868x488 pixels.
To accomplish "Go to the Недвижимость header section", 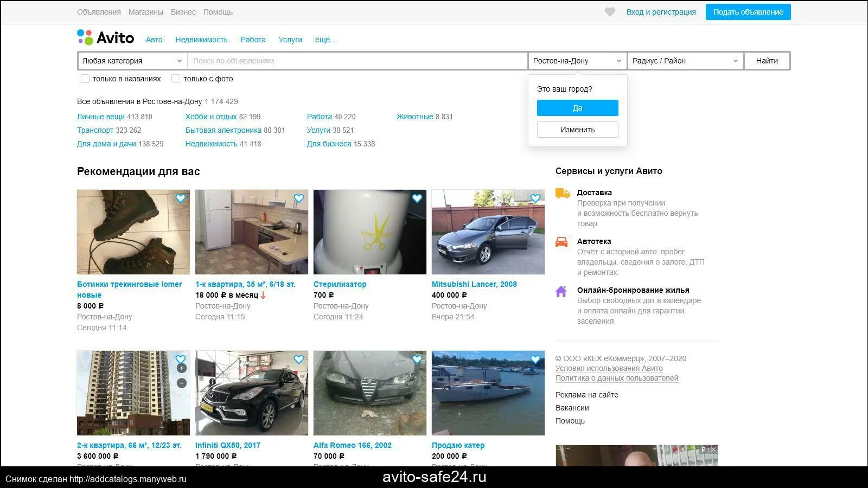I will 201,40.
